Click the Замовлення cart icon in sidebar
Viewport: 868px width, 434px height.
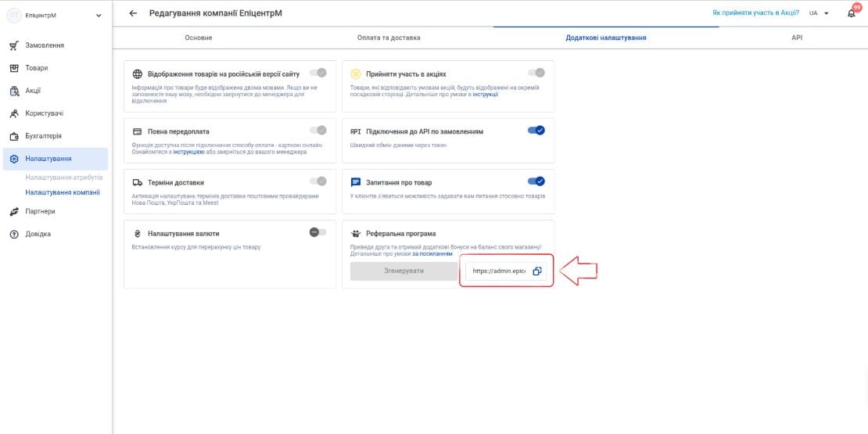tap(14, 45)
